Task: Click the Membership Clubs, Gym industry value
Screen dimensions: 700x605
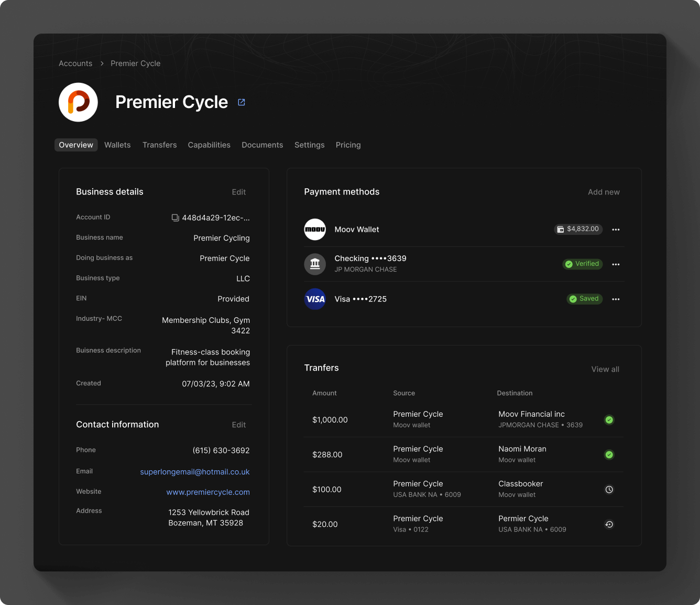Action: (x=206, y=320)
